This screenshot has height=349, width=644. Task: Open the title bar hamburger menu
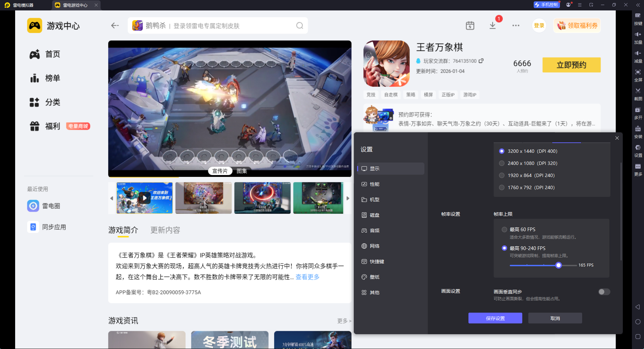(x=580, y=5)
